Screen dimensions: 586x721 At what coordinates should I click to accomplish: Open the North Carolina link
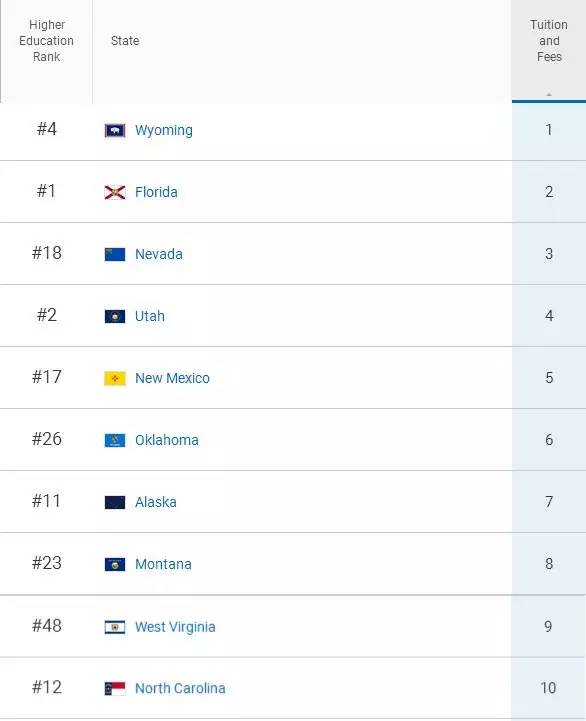click(x=180, y=688)
